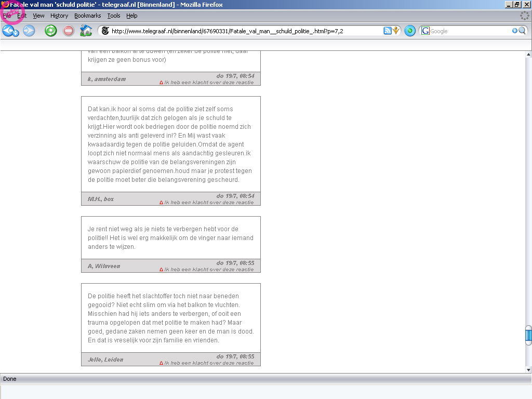This screenshot has width=532, height=399.
Task: Click the Back navigation button
Action: (x=8, y=31)
